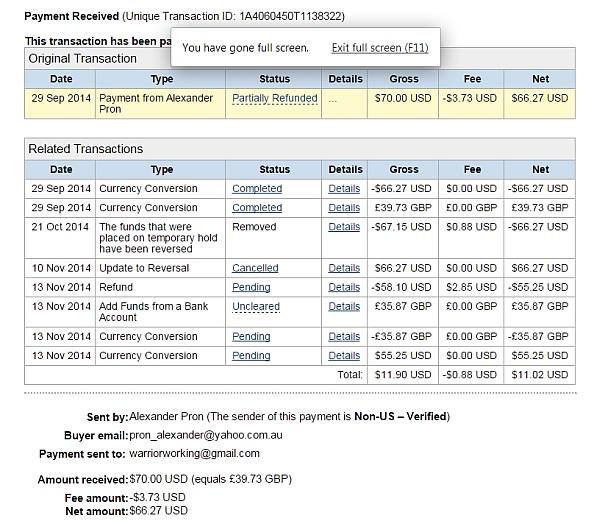Open Completed status for -$66.27 USD currency conversion
This screenshot has width=600, height=521.
tap(257, 189)
